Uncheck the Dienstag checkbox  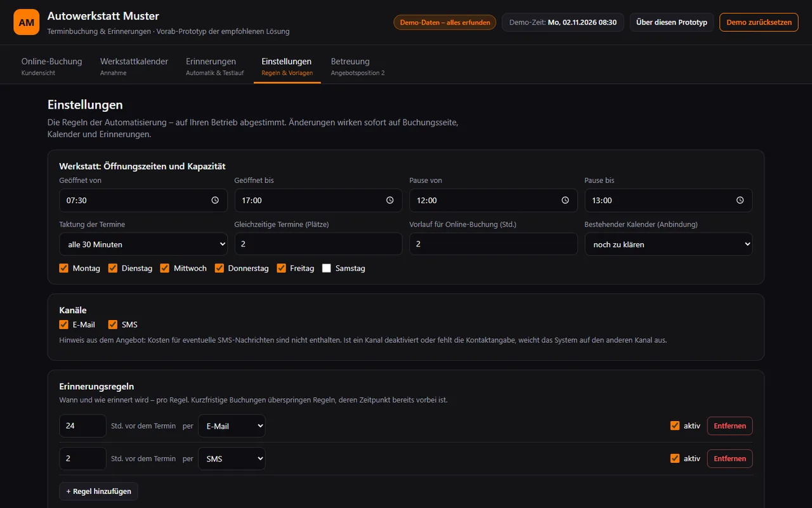click(x=113, y=268)
